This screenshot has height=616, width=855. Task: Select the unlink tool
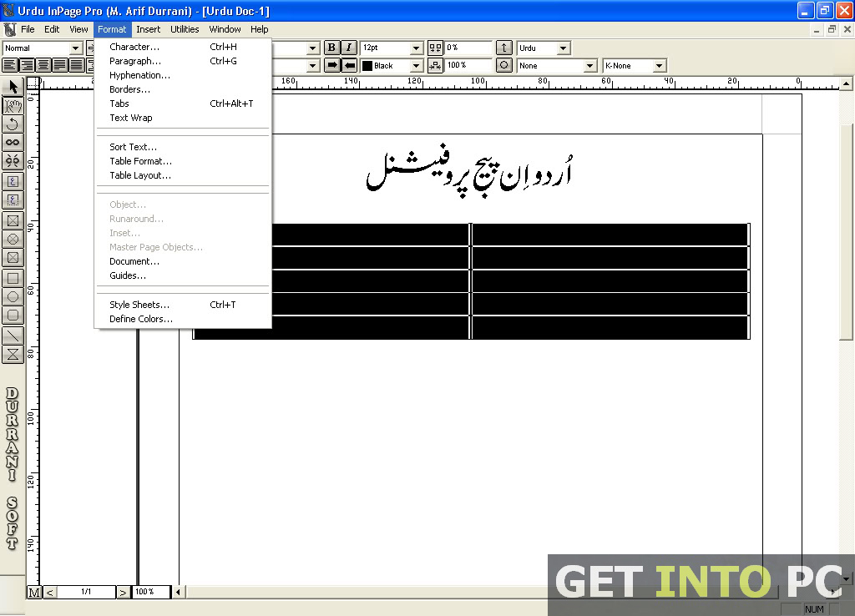coord(13,161)
